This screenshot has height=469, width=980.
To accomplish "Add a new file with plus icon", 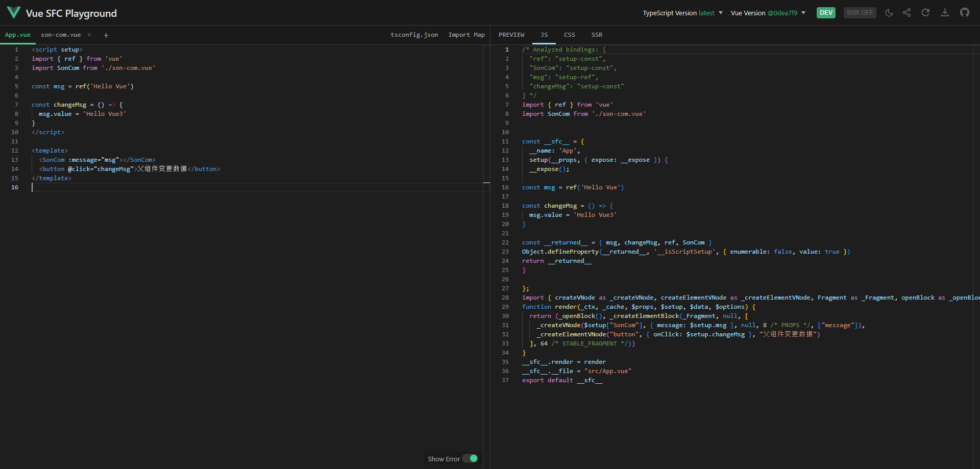I will point(106,35).
